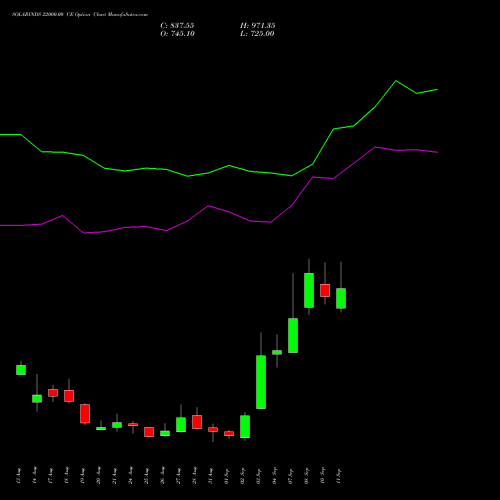Click the 19 Aug date label

click(83, 476)
